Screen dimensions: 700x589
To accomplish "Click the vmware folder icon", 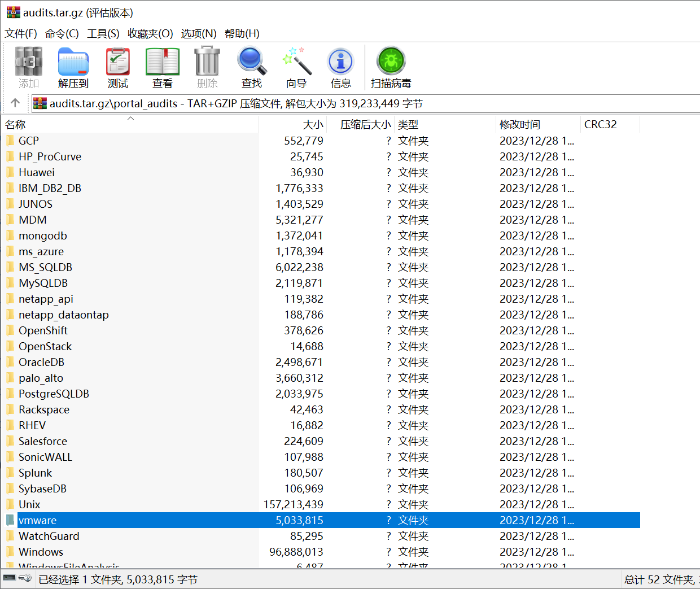I will [x=10, y=520].
